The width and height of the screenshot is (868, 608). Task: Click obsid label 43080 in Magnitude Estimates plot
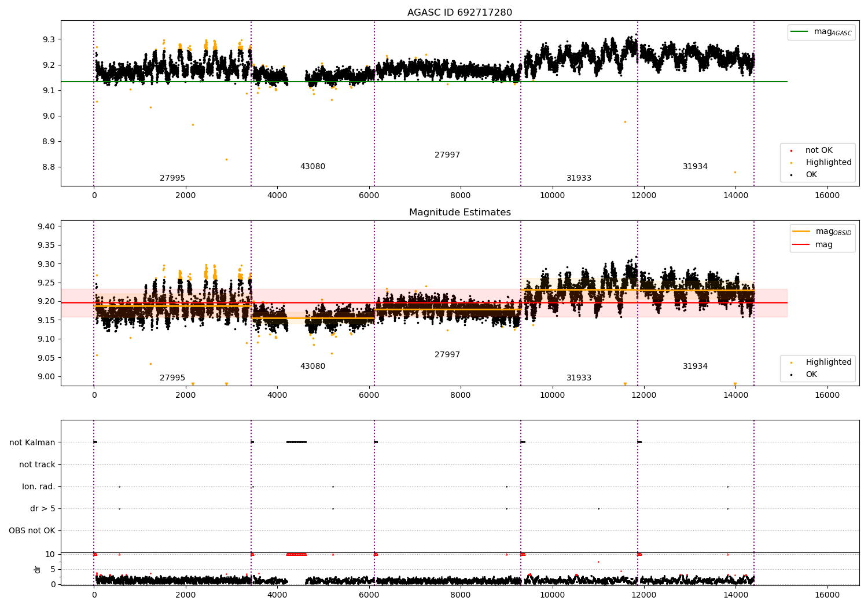click(312, 367)
